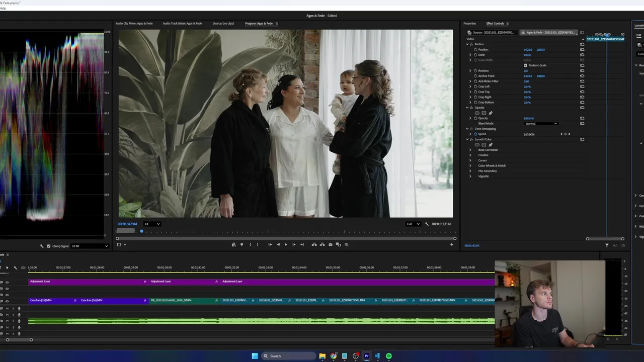Switch to the Properties tab
Image resolution: width=644 pixels, height=362 pixels.
(x=469, y=23)
